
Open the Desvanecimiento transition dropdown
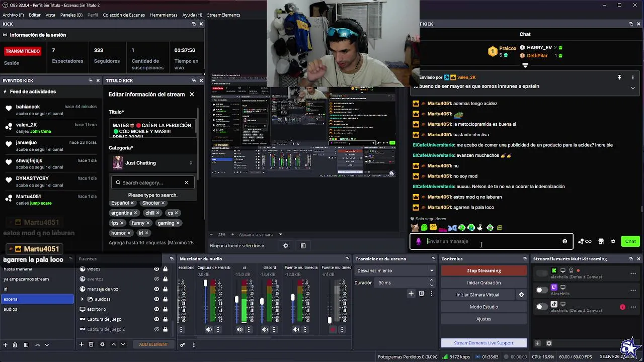pyautogui.click(x=395, y=270)
